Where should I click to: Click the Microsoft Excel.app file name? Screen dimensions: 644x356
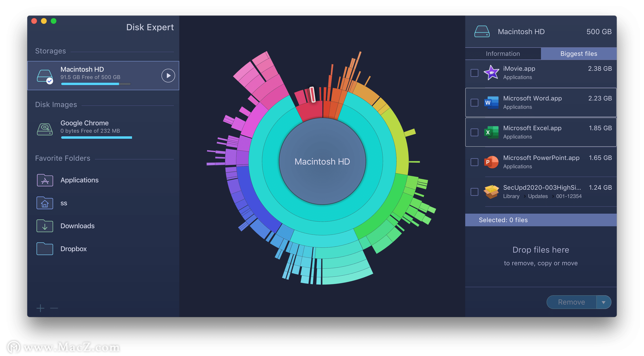coord(532,128)
